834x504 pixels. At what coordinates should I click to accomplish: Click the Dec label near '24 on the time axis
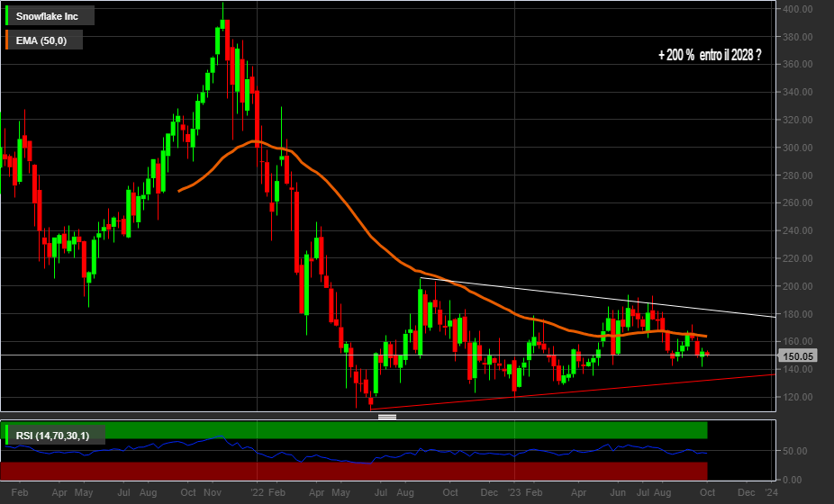pyautogui.click(x=747, y=492)
